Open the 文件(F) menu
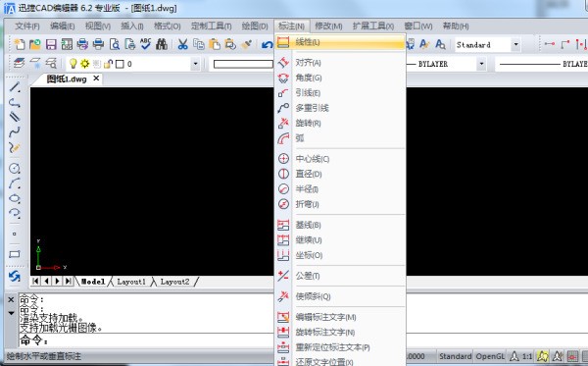 tap(27, 26)
